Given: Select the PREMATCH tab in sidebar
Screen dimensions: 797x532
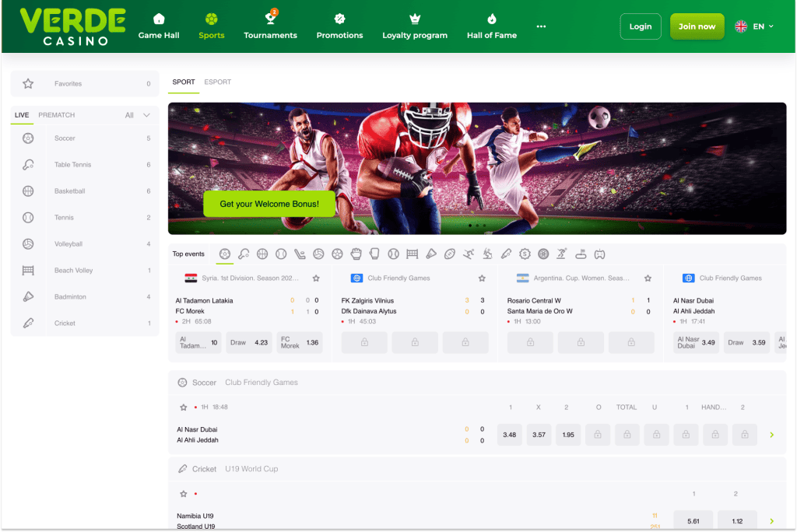Looking at the screenshot, I should 56,115.
